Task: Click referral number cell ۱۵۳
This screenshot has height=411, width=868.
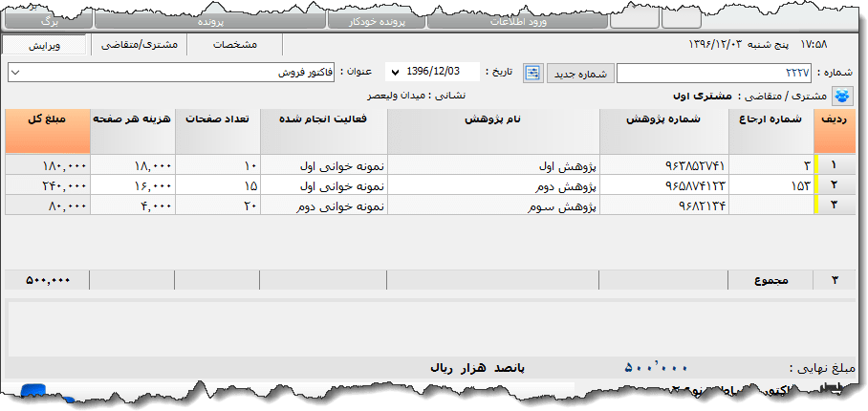Action: click(x=770, y=184)
